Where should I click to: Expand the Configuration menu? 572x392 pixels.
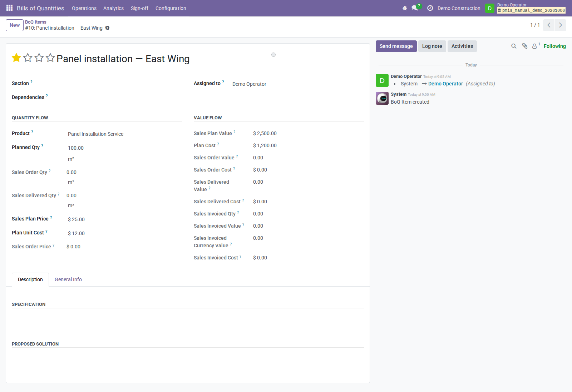point(171,8)
